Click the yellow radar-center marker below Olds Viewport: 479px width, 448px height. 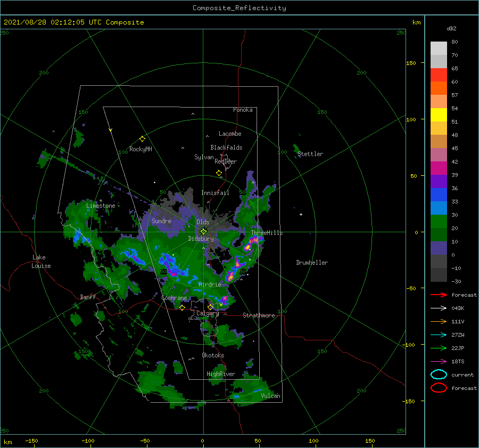[x=203, y=232]
